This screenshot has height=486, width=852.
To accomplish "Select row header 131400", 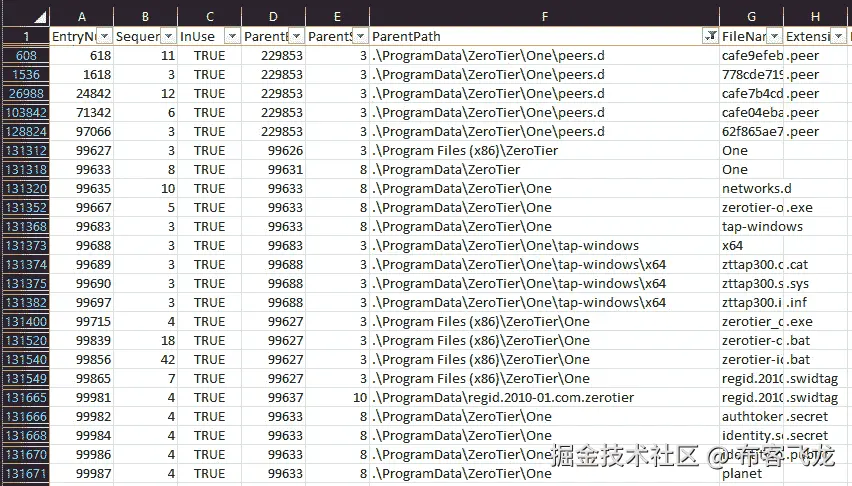I will [26, 321].
